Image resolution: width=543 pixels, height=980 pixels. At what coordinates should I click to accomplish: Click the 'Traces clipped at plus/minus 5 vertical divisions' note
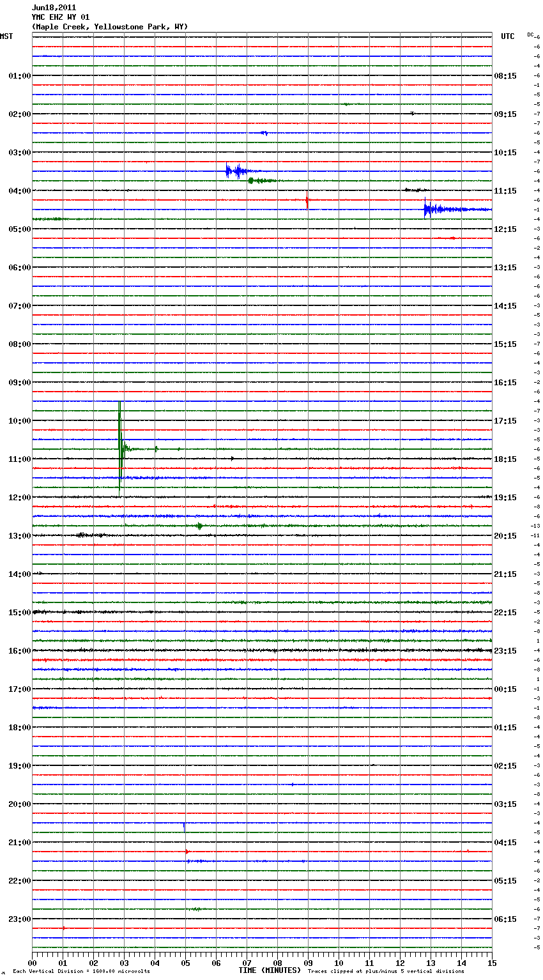[x=386, y=972]
